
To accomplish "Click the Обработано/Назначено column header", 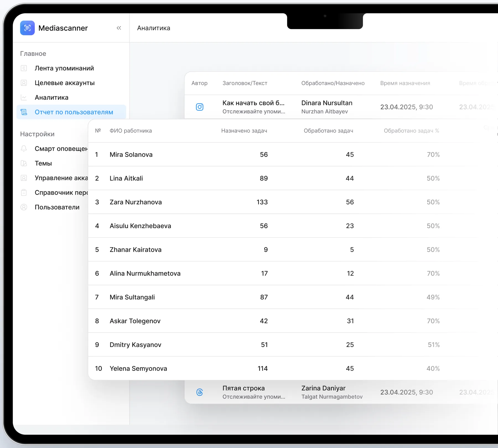I will 333,83.
